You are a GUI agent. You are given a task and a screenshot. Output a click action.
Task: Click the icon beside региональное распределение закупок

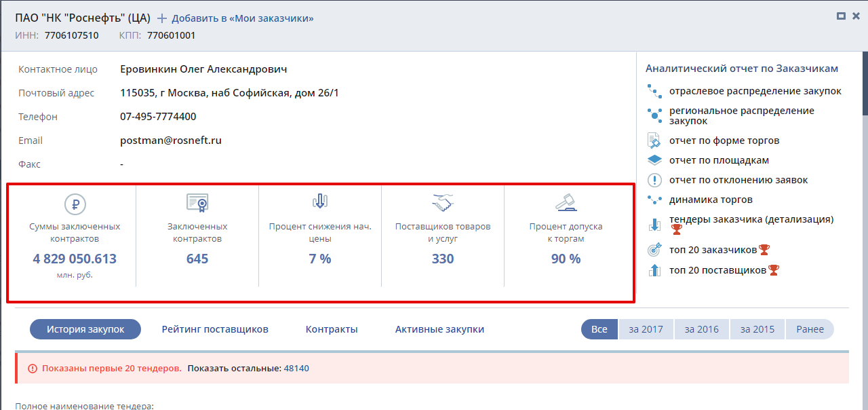tap(654, 115)
